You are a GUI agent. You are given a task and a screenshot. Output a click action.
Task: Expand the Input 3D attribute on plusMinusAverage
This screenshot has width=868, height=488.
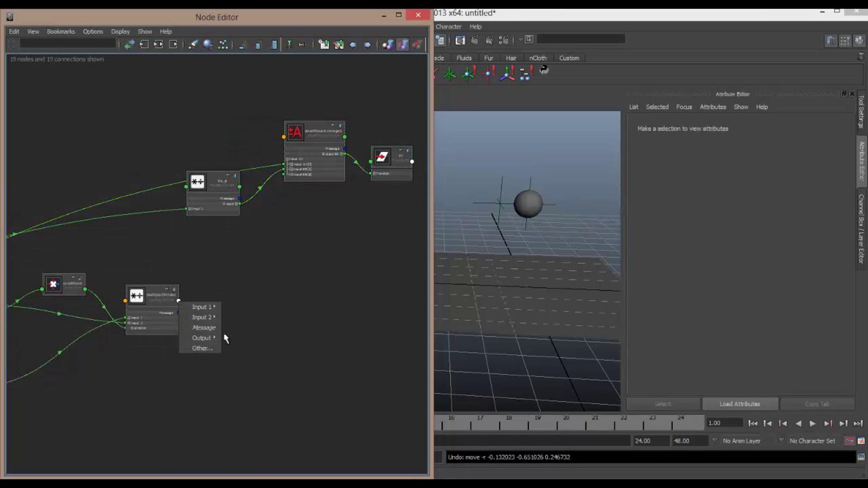288,159
